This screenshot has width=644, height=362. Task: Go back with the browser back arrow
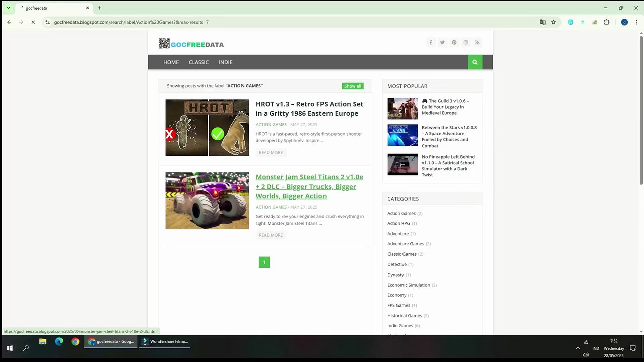[x=9, y=22]
